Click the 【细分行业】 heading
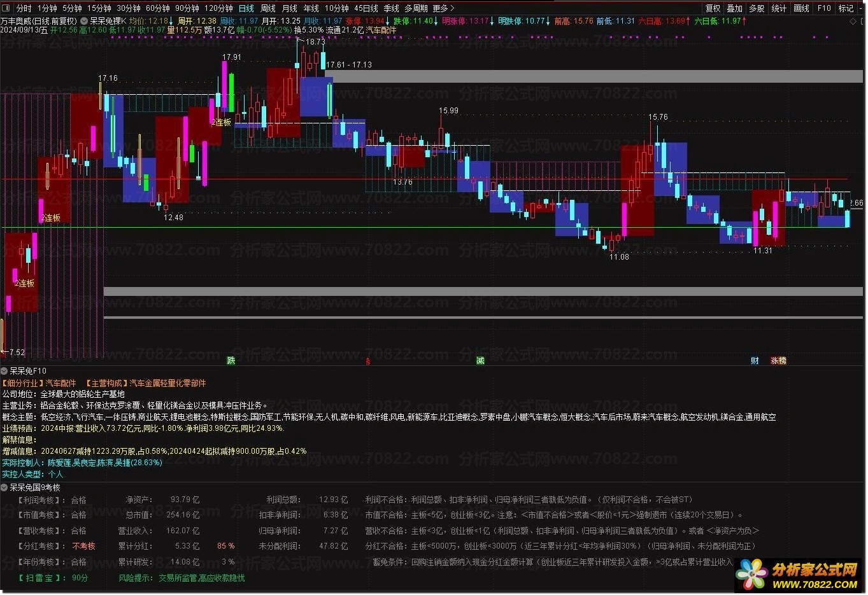Image resolution: width=868 pixels, height=595 pixels. pyautogui.click(x=22, y=383)
